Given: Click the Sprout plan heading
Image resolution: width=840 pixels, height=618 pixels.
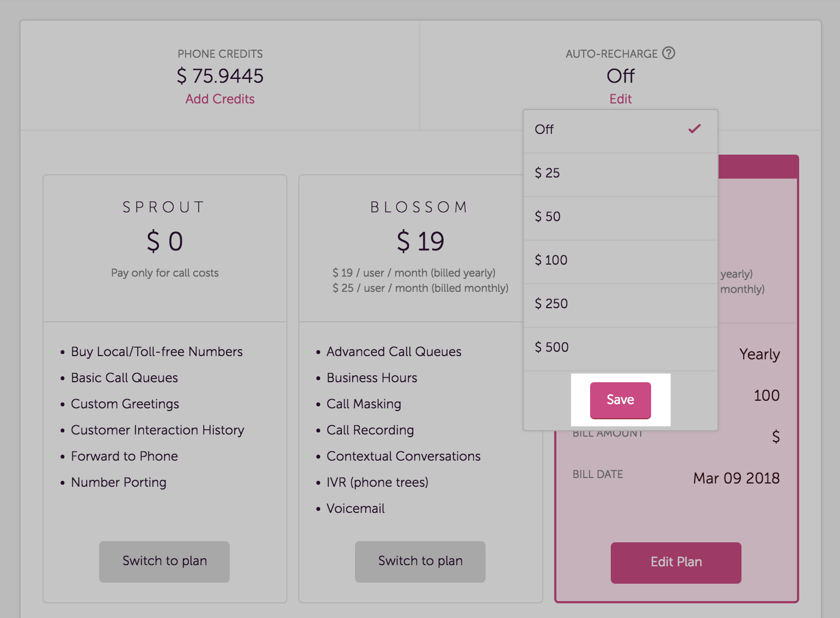Looking at the screenshot, I should pyautogui.click(x=164, y=207).
